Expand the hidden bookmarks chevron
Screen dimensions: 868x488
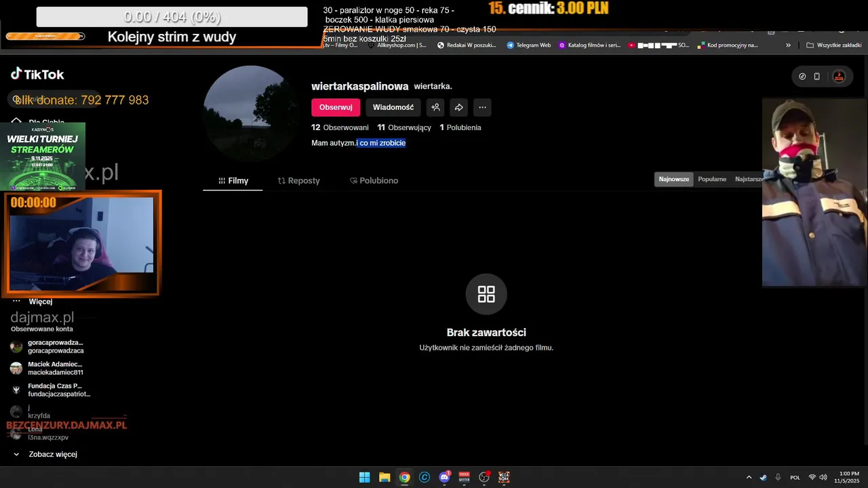pos(788,45)
